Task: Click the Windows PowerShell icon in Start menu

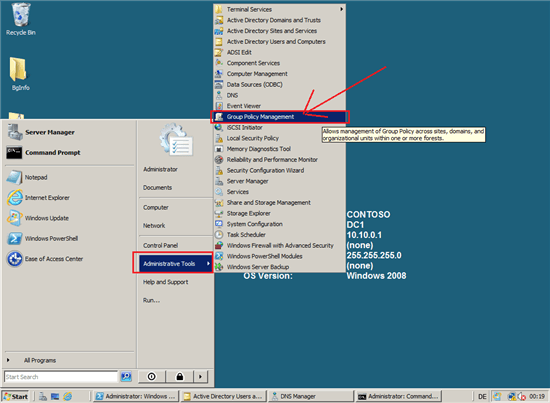Action: pos(15,239)
